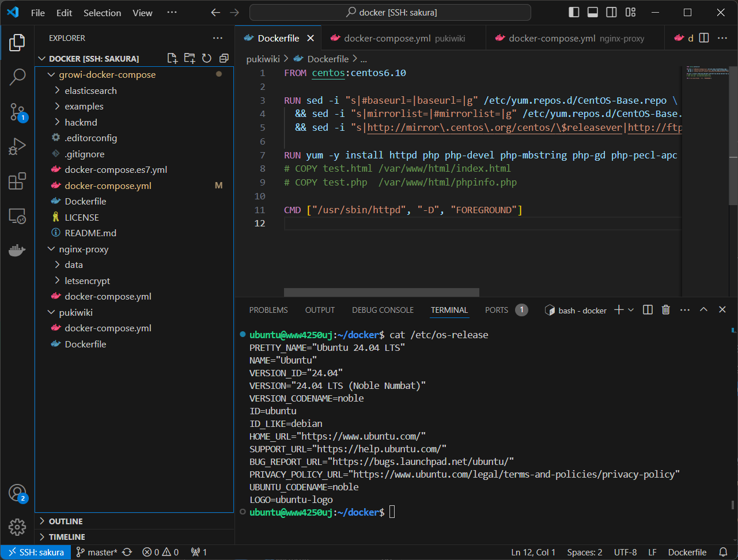Open the File menu
This screenshot has height=560, width=738.
click(x=38, y=13)
